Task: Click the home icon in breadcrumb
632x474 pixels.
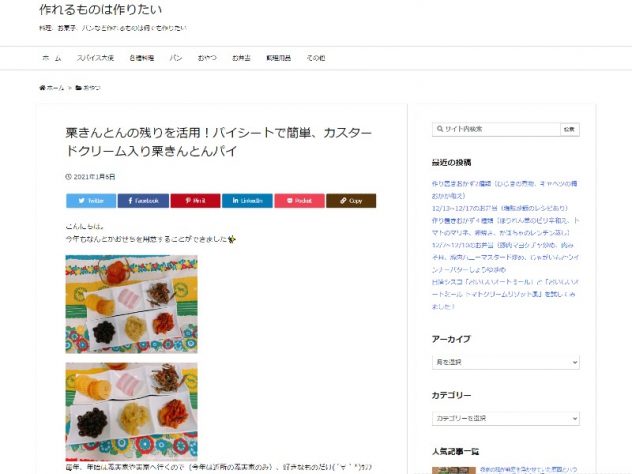Action: [x=42, y=88]
